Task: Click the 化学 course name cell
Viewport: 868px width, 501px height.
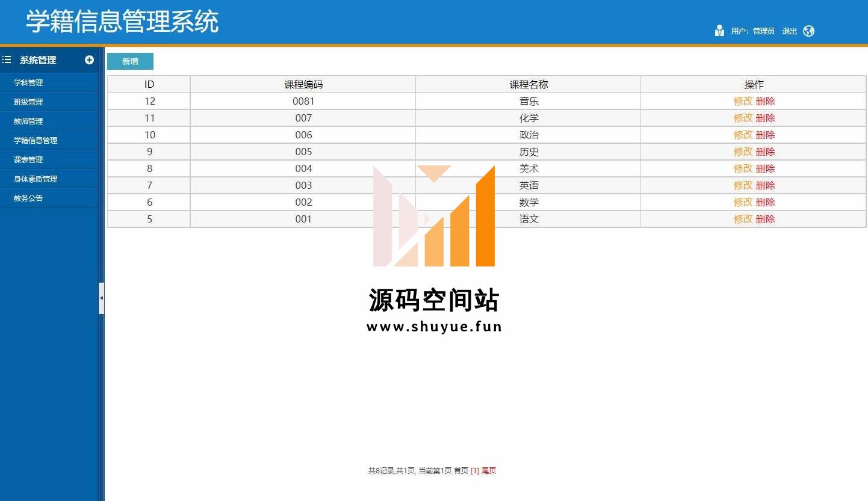Action: [x=529, y=118]
